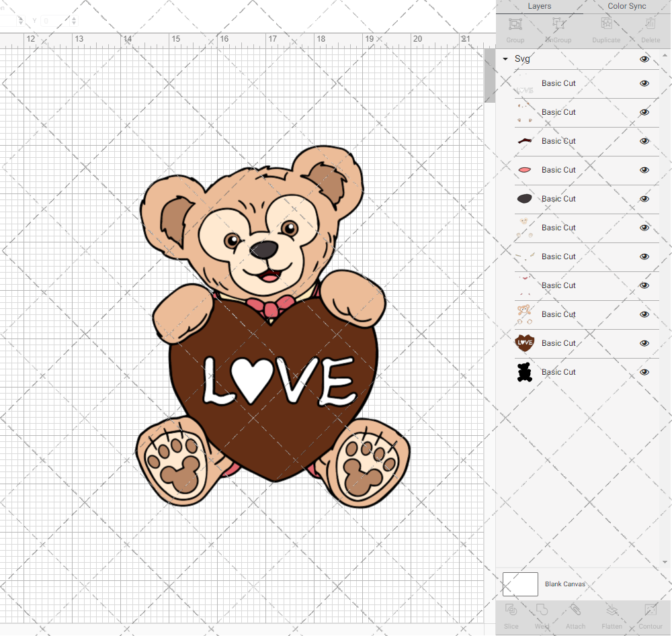Screen dimensions: 672x636
Task: Hide the tan bear body layer
Action: click(x=644, y=314)
